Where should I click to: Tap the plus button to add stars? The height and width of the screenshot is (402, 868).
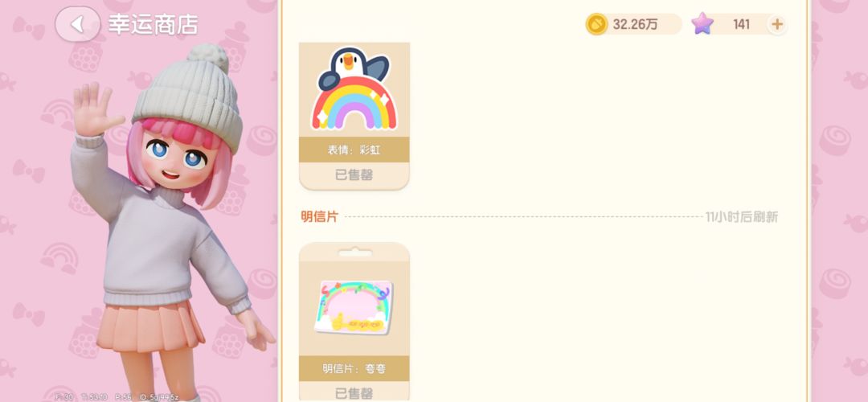777,24
